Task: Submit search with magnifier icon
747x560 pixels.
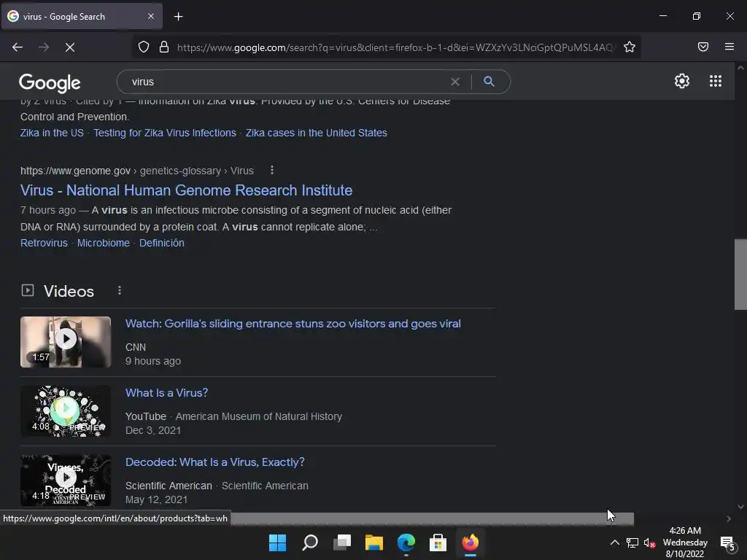Action: (489, 82)
